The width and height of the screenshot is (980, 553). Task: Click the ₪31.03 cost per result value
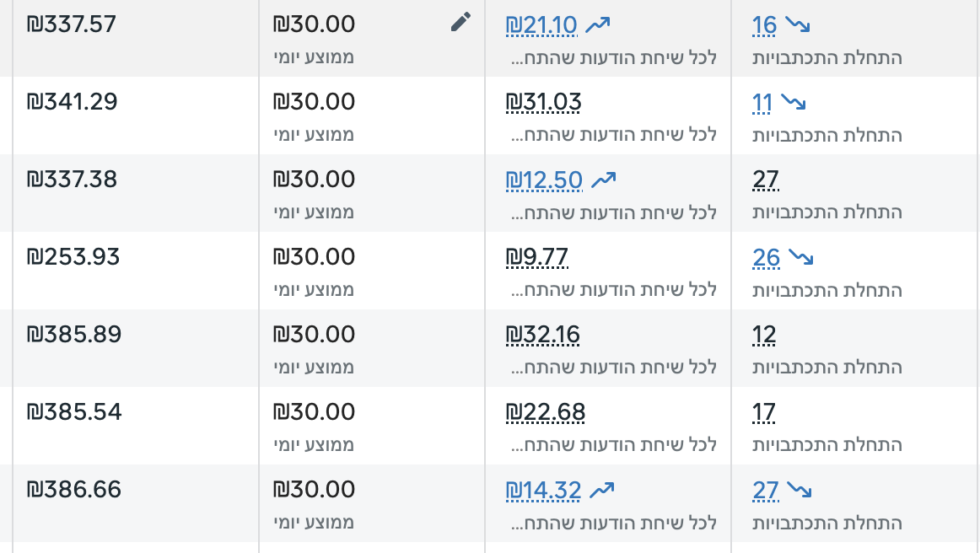tap(543, 103)
